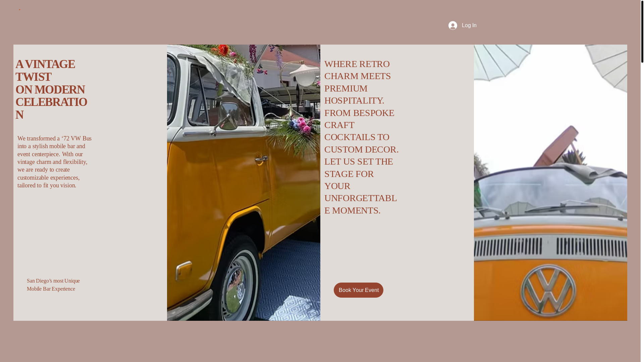Open the front-view VW bus photo
644x362 pixels.
click(550, 183)
